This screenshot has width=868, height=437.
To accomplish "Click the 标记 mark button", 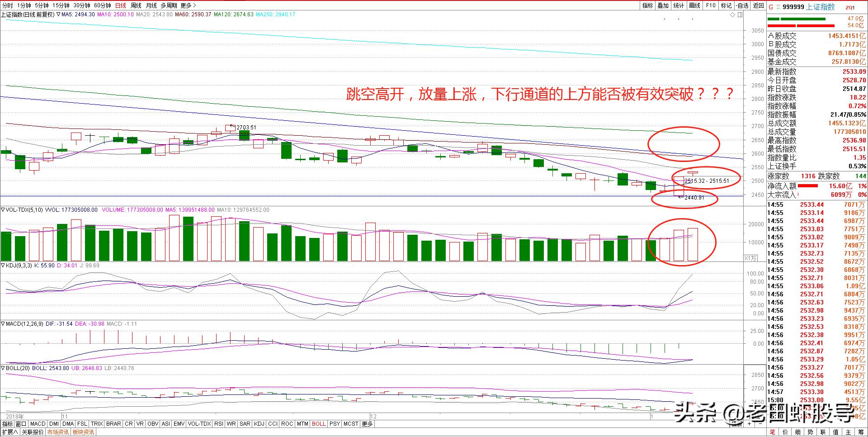I will [x=726, y=5].
